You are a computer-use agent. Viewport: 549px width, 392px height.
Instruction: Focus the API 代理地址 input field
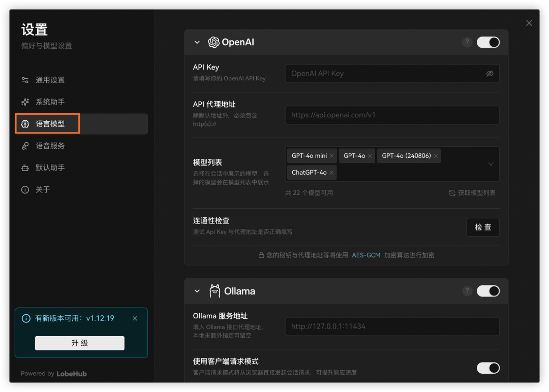click(x=392, y=115)
